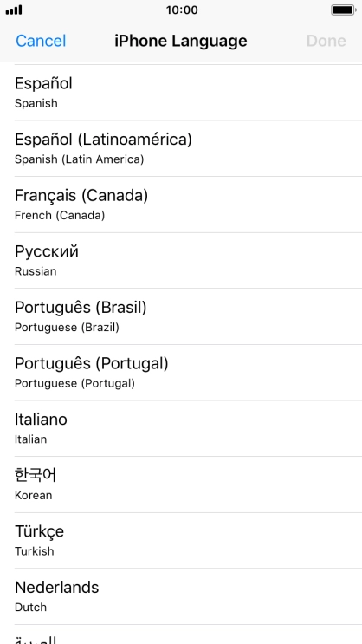Image resolution: width=362 pixels, height=644 pixels.
Task: Select Italiano language row
Action: pos(181,428)
